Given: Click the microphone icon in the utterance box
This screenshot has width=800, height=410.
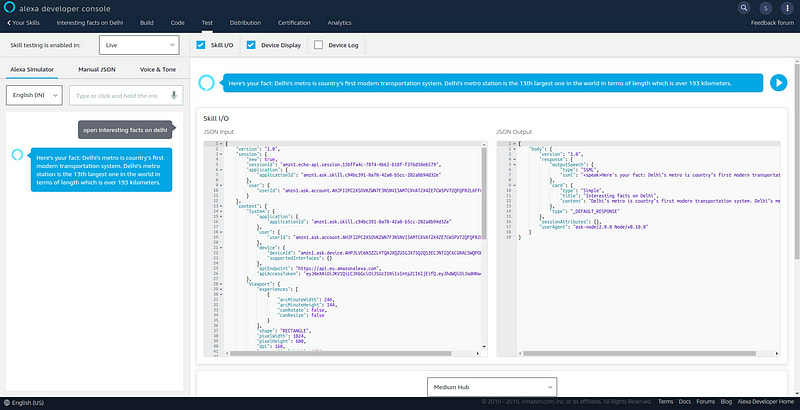Looking at the screenshot, I should coord(174,95).
